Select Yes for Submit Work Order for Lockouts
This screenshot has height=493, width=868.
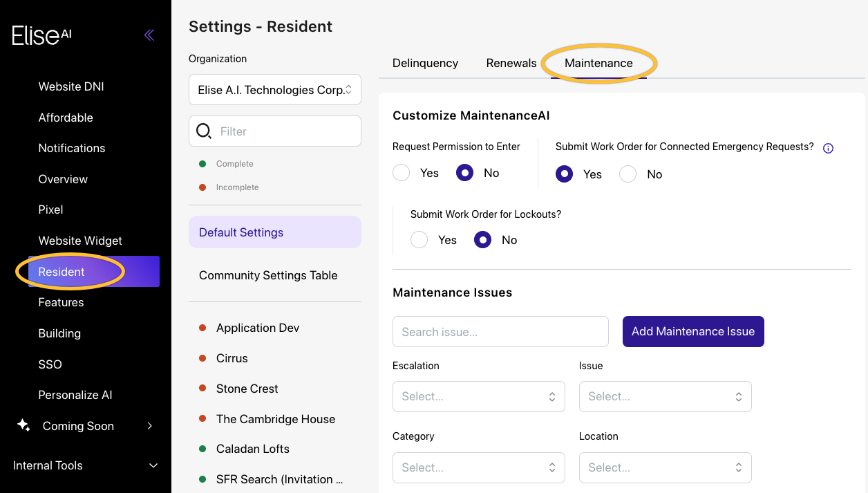pyautogui.click(x=419, y=240)
